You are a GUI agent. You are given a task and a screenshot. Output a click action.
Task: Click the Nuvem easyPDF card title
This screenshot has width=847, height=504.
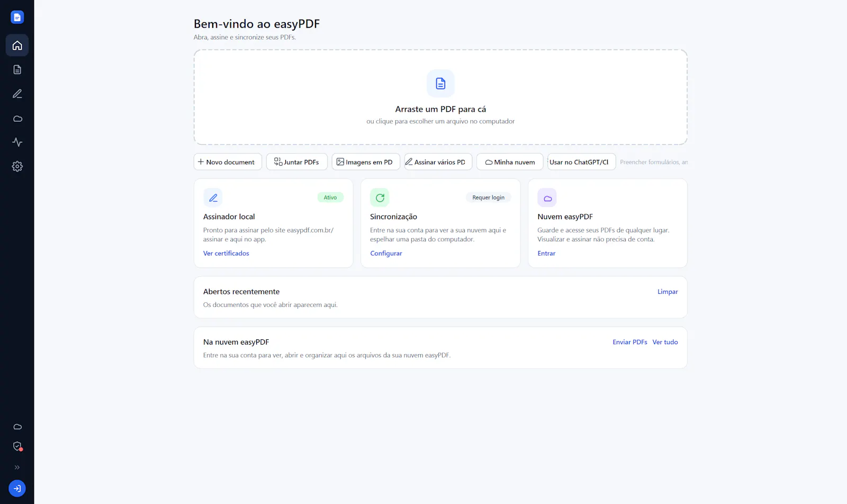tap(565, 217)
